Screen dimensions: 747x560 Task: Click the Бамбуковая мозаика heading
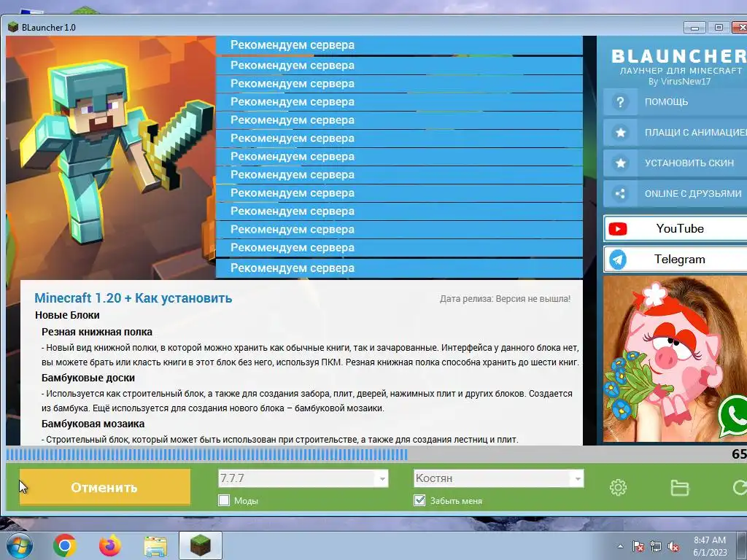tap(93, 424)
